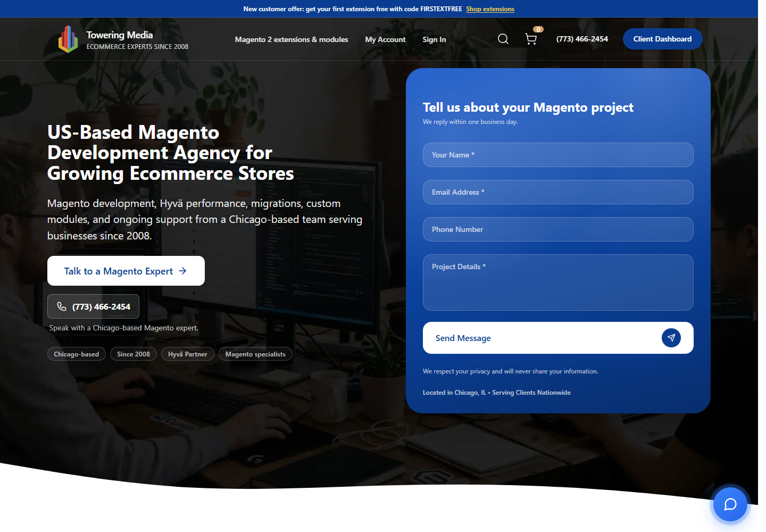
Task: Click the Tell us about your Magento project heading
Action: pyautogui.click(x=528, y=107)
